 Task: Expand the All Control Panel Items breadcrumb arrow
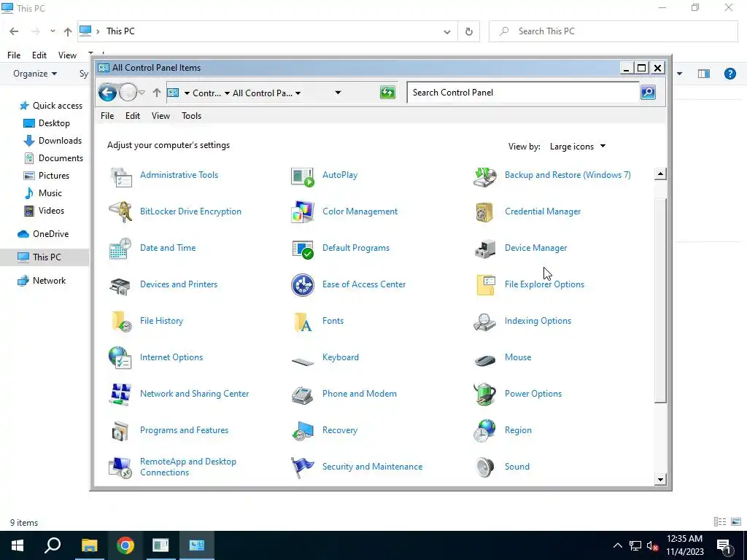point(298,93)
